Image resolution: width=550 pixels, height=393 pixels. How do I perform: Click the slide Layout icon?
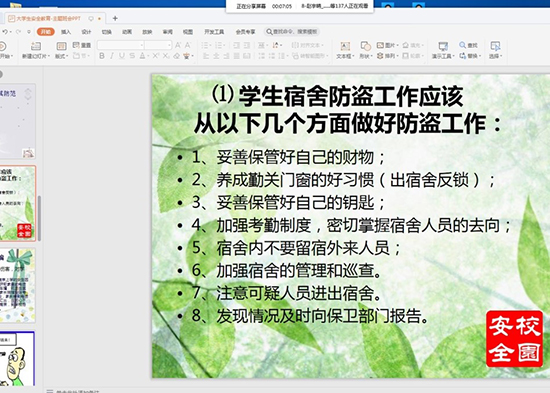tap(61, 46)
